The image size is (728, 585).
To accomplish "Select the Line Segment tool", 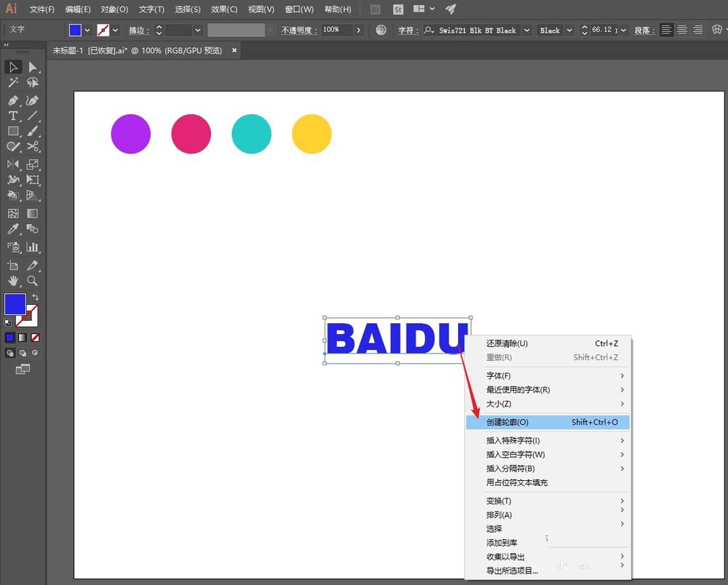I will (x=33, y=116).
